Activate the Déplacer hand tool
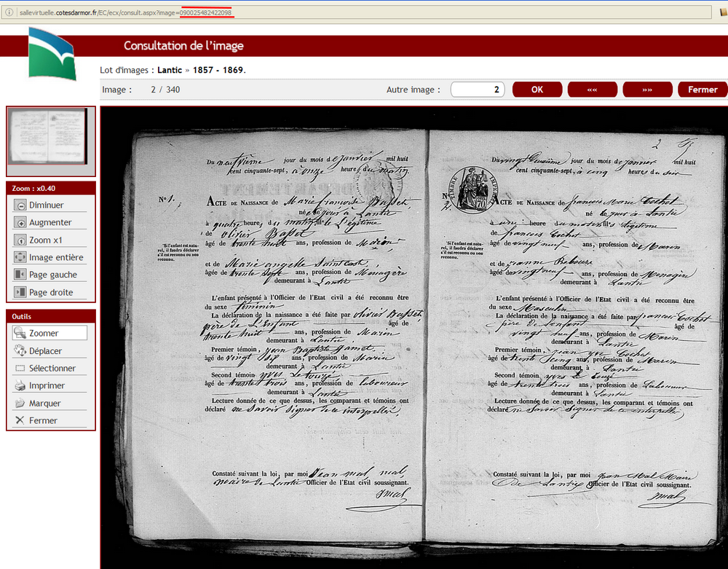 (21, 351)
